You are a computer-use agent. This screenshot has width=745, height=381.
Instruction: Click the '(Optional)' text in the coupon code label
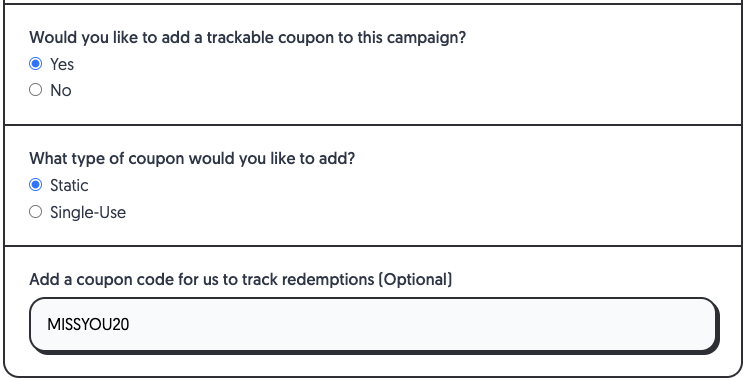pos(415,279)
